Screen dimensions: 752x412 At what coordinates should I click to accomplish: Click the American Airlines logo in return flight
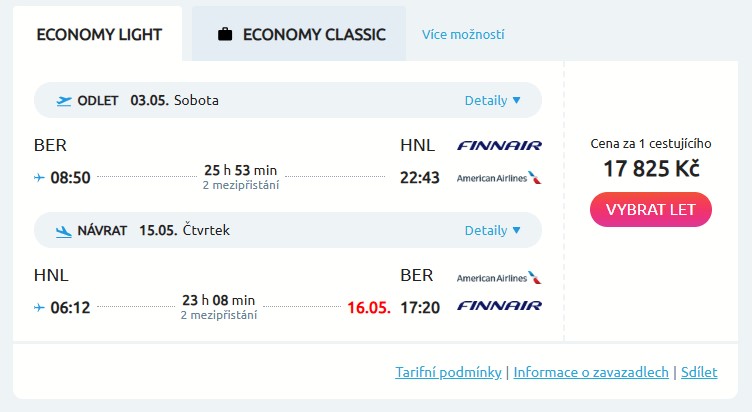498,277
